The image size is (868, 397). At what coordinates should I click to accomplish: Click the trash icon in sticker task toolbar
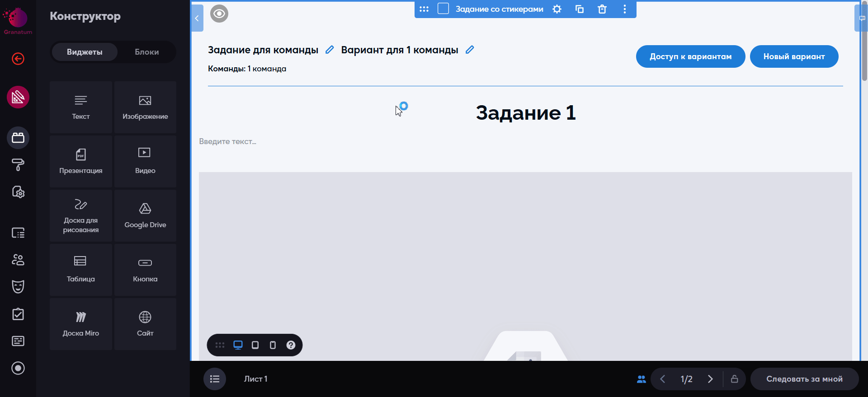click(x=602, y=9)
